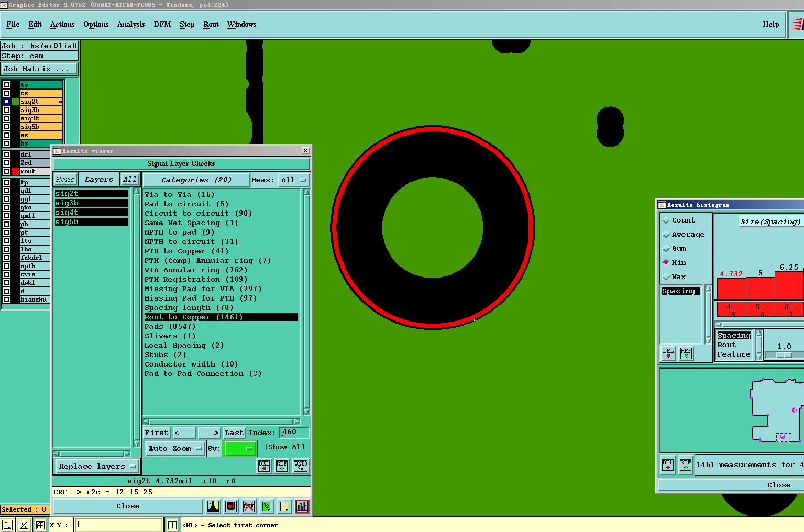
Task: Select the Min radio option
Action: 666,263
